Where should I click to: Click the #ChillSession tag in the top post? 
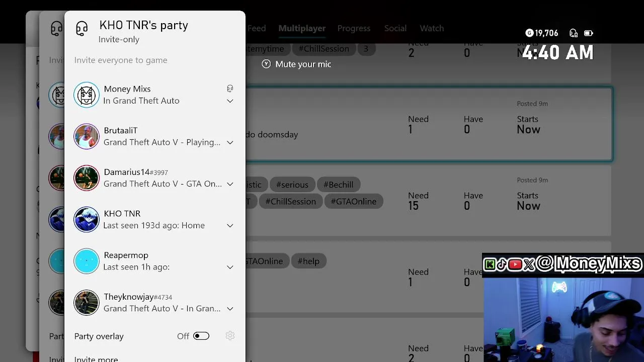click(324, 48)
